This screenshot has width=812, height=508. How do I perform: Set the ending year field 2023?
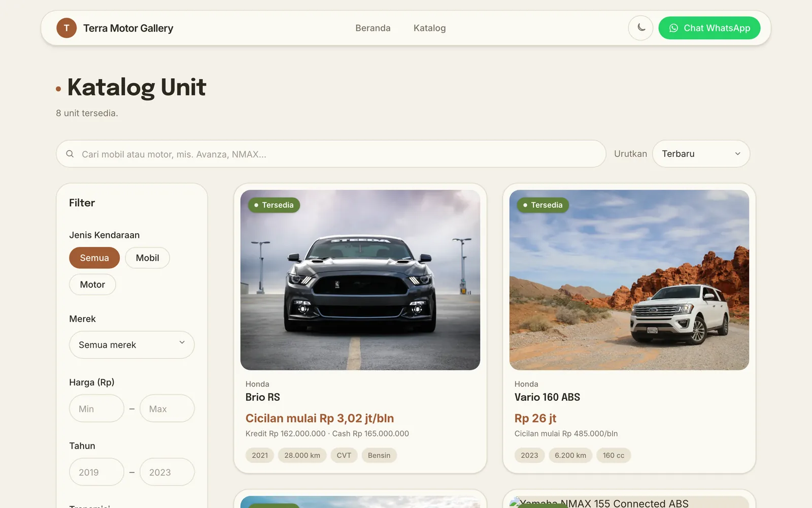(167, 472)
